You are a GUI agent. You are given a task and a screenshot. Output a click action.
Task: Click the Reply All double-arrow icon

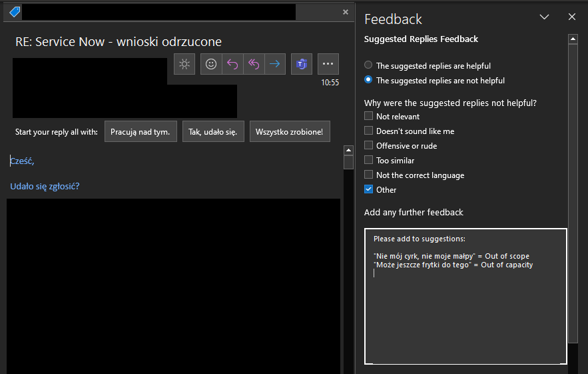[x=254, y=64]
